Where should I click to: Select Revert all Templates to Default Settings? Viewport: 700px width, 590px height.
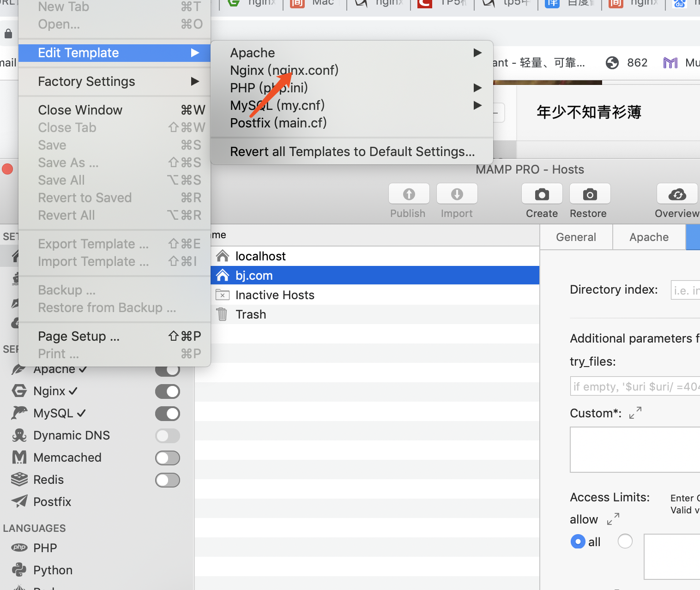point(352,151)
